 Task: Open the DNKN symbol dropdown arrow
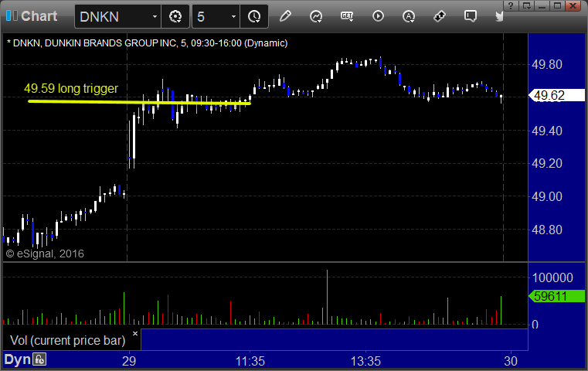click(x=155, y=16)
